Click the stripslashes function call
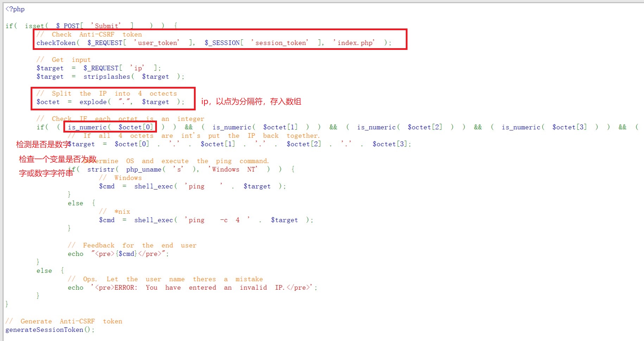Image resolution: width=644 pixels, height=341 pixels. pyautogui.click(x=107, y=77)
